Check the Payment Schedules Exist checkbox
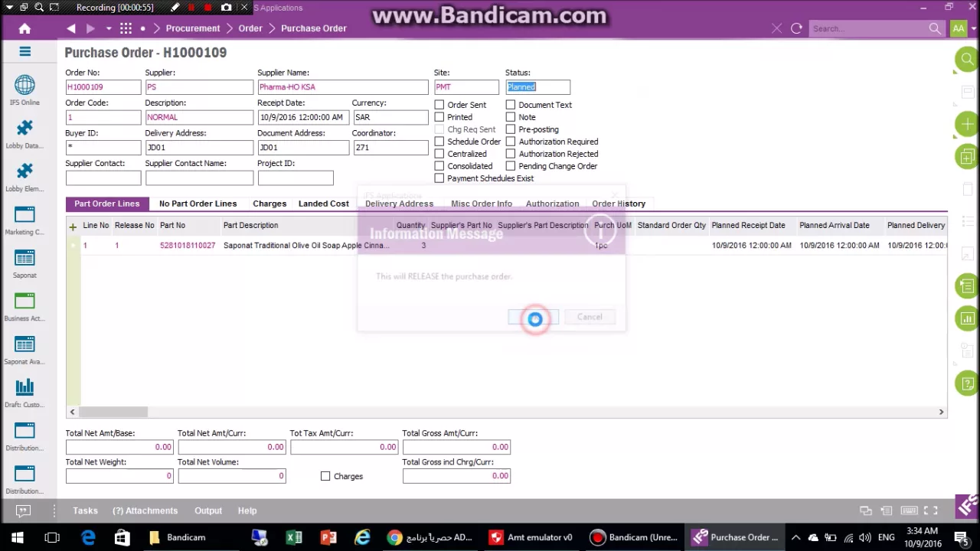This screenshot has height=551, width=980. pyautogui.click(x=439, y=178)
